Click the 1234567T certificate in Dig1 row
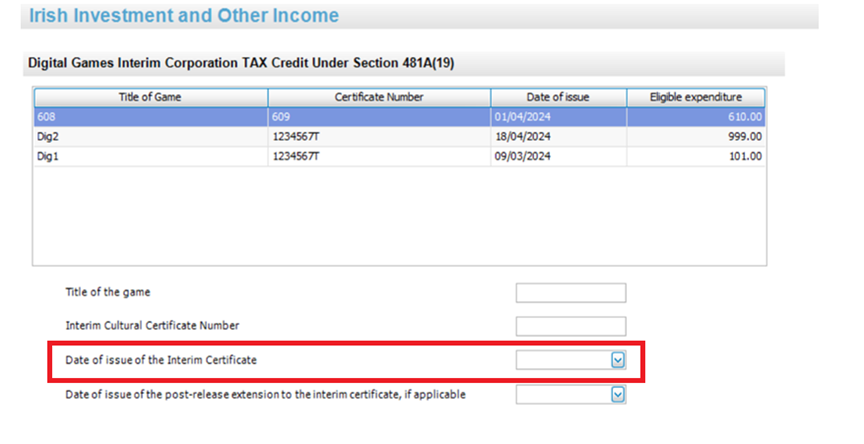The height and width of the screenshot is (444, 864). pyautogui.click(x=379, y=156)
